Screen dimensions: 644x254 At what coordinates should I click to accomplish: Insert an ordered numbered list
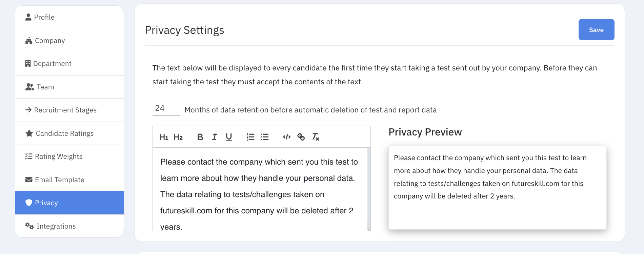[x=250, y=137]
